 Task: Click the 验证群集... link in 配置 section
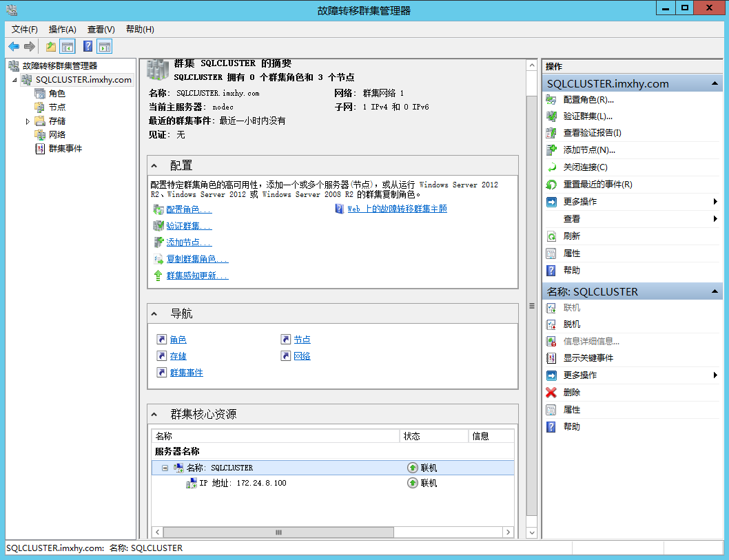pos(189,227)
